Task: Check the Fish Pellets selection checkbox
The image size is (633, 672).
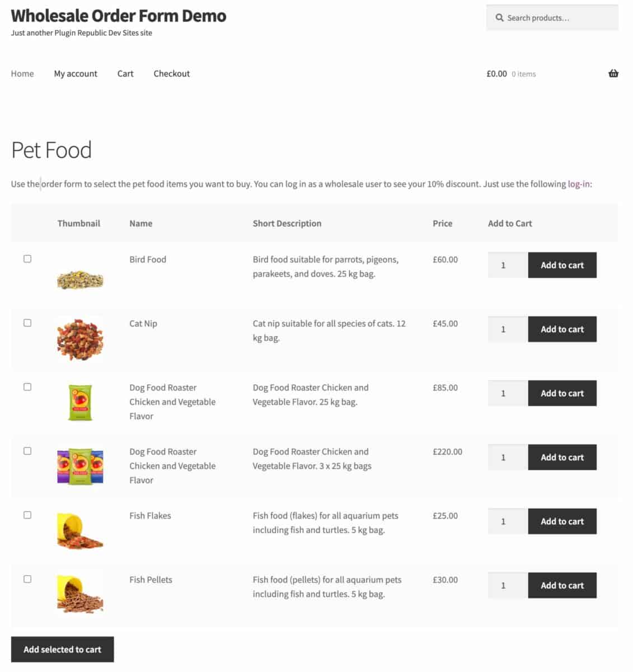Action: coord(27,579)
